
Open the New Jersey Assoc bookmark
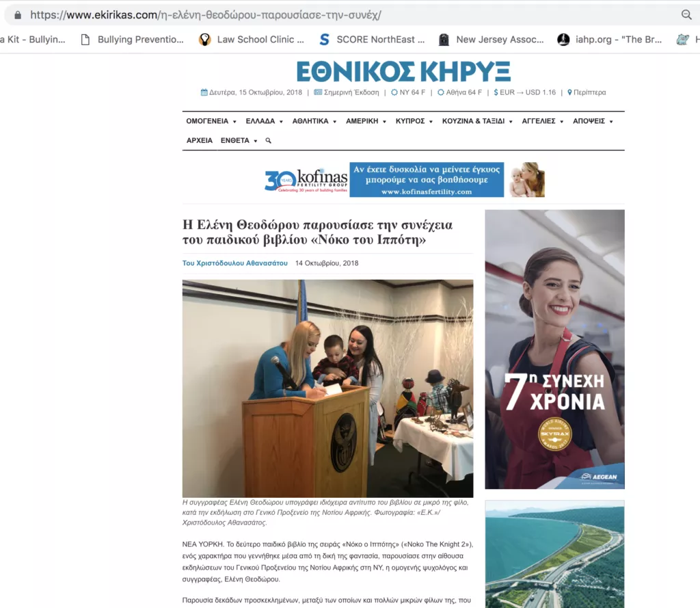[x=491, y=39]
